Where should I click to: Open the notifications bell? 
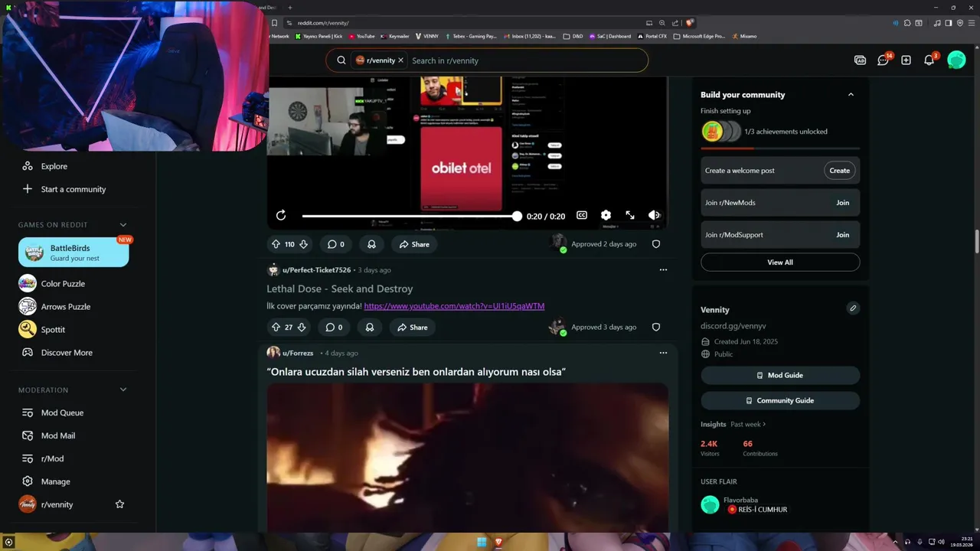(x=929, y=60)
